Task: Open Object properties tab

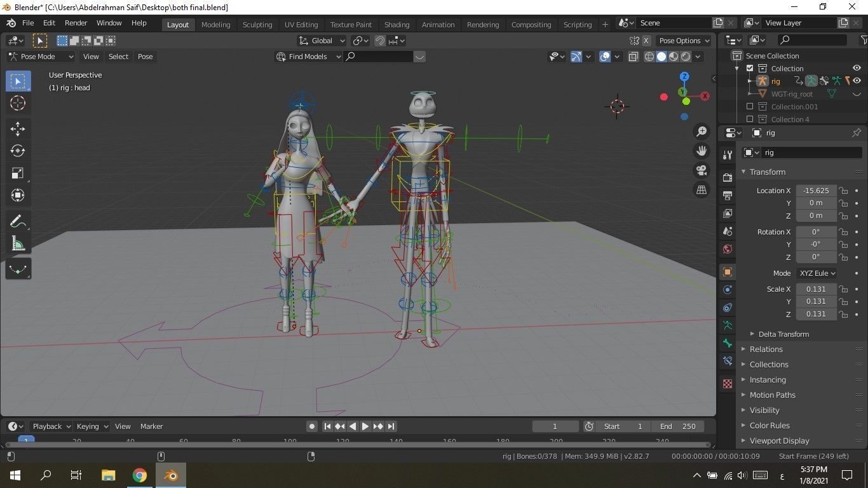Action: (x=728, y=272)
